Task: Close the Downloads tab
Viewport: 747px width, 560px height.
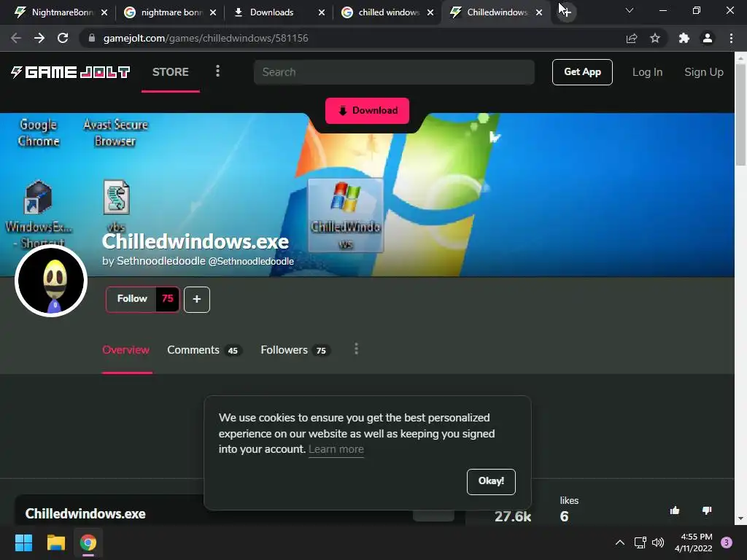Action: (x=322, y=12)
